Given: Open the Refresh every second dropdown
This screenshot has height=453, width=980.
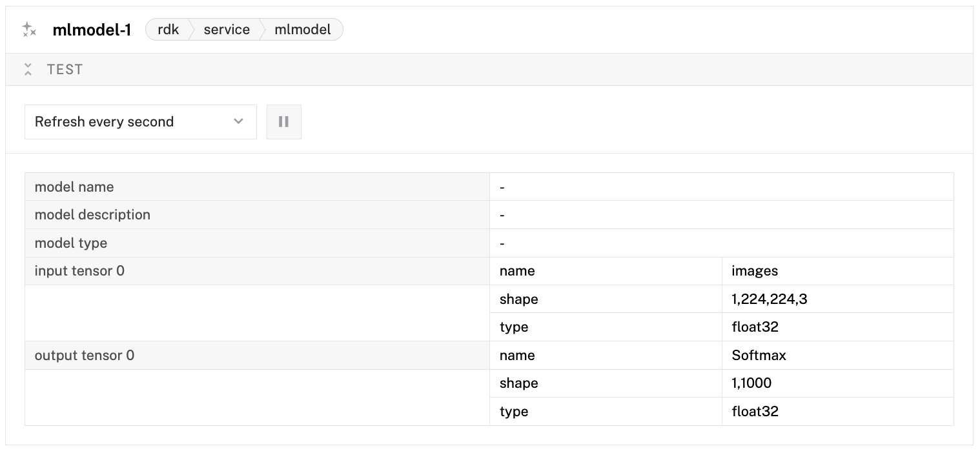Looking at the screenshot, I should pyautogui.click(x=140, y=122).
